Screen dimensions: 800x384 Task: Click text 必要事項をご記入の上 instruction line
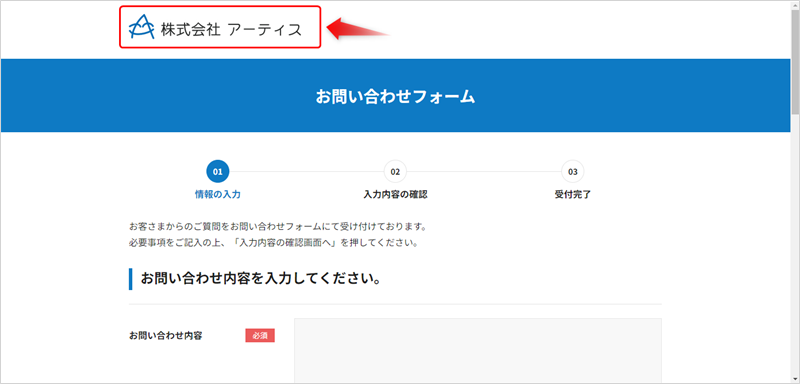[x=274, y=243]
